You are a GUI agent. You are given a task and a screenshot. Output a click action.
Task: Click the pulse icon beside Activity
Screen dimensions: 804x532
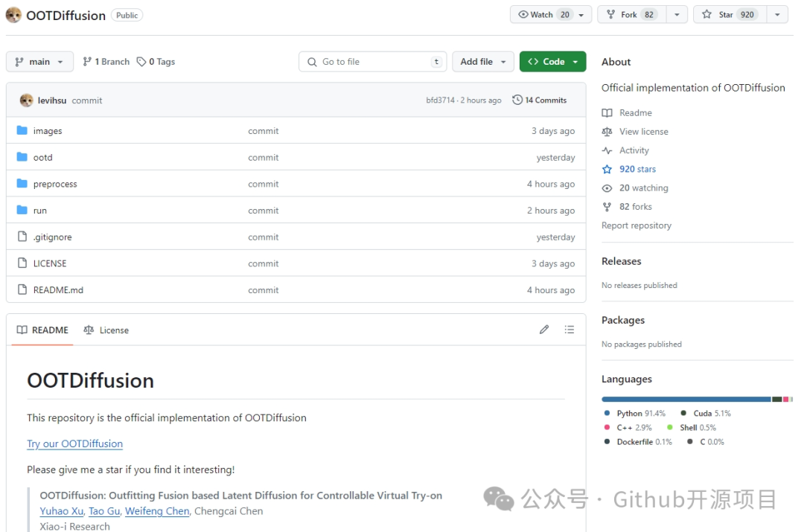(x=607, y=150)
